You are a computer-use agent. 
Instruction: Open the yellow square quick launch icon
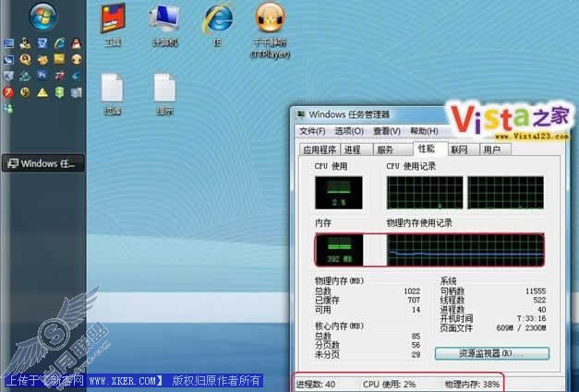(x=59, y=59)
